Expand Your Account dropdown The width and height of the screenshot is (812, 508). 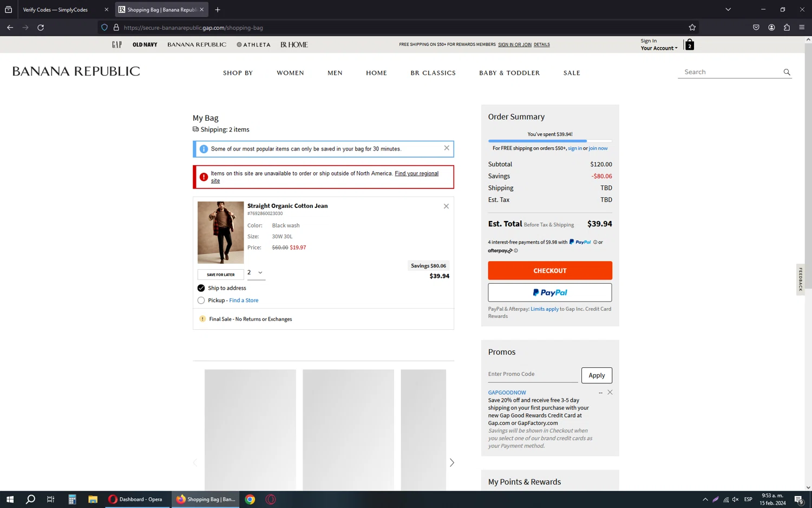pyautogui.click(x=659, y=48)
